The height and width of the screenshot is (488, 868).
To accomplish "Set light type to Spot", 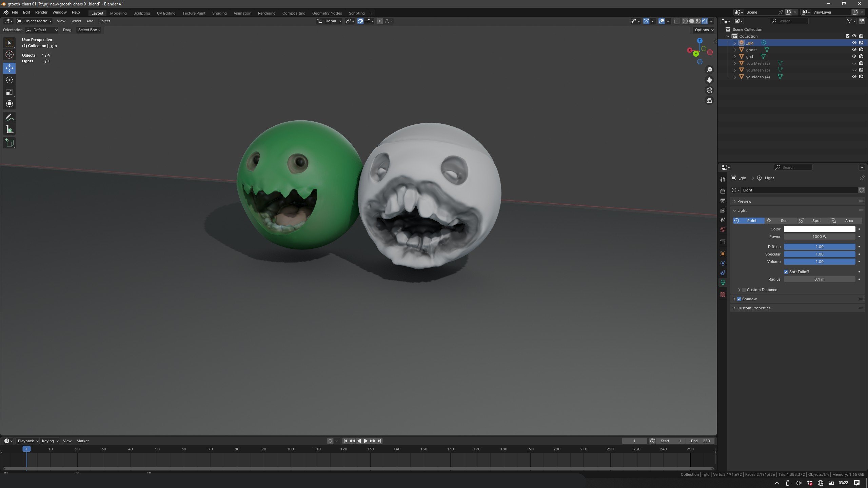I will [813, 220].
